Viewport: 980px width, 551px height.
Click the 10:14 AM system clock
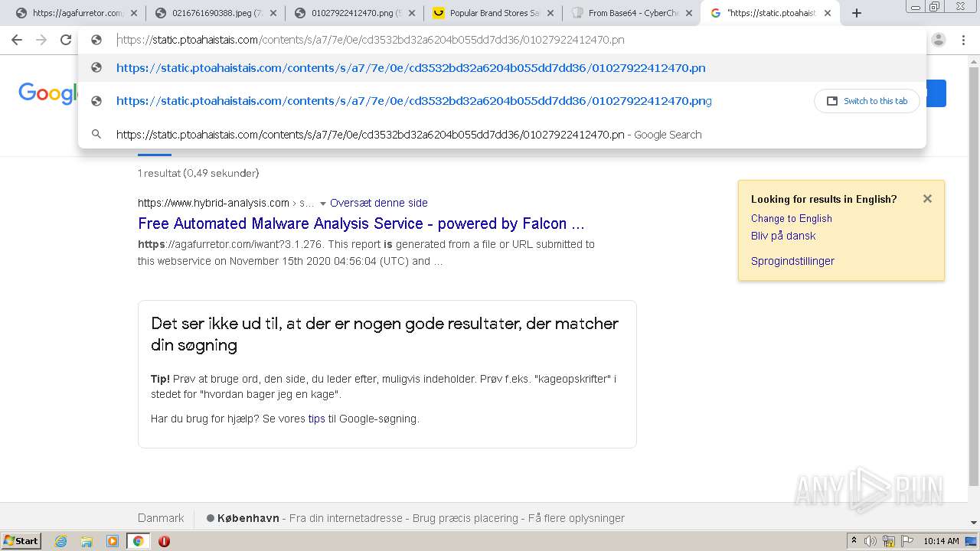941,541
